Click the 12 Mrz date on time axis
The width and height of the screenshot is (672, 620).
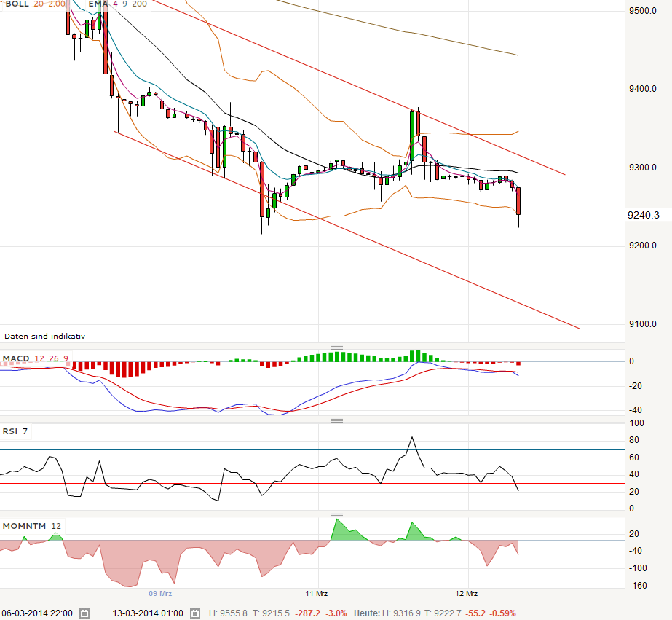tap(466, 594)
